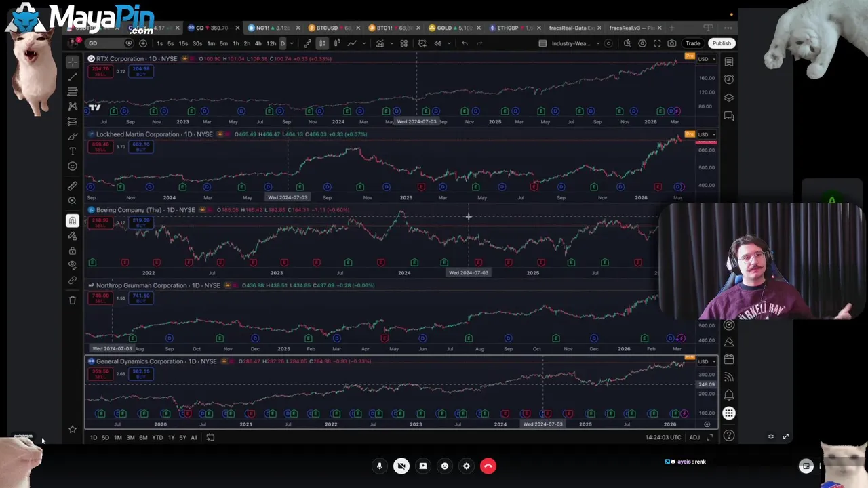Open the interval dropdown arrow

[292, 43]
